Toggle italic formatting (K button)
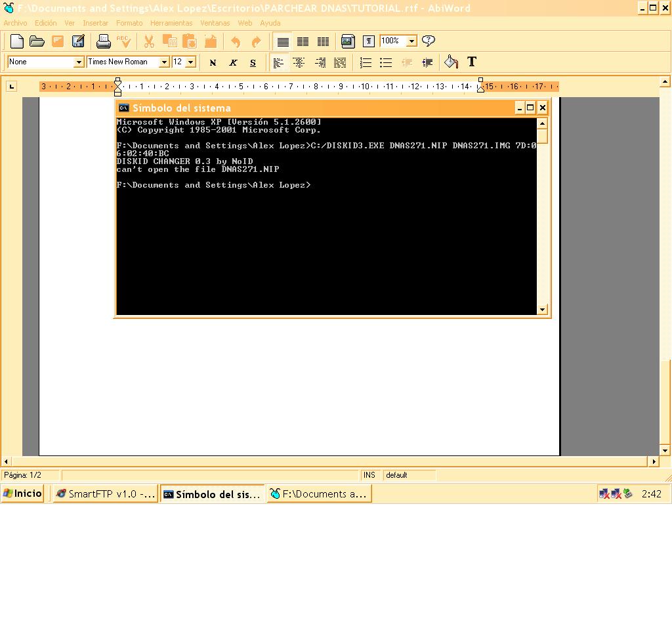 tap(233, 62)
